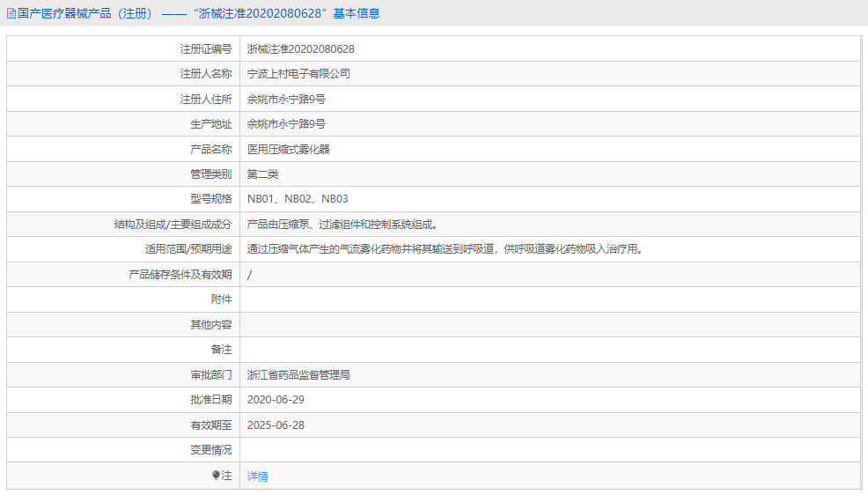
Task: Click the 有效期至 label
Action: tap(211, 425)
